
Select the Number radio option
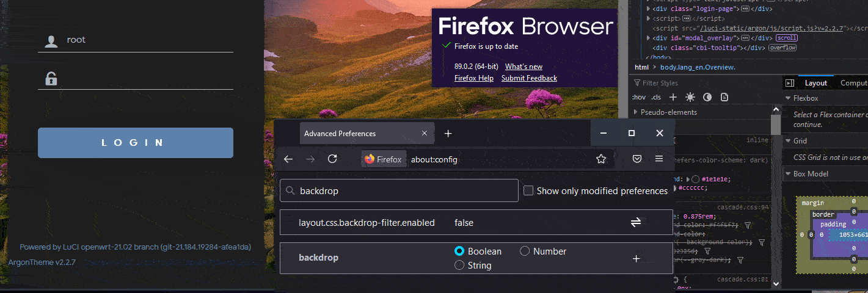[x=525, y=251]
